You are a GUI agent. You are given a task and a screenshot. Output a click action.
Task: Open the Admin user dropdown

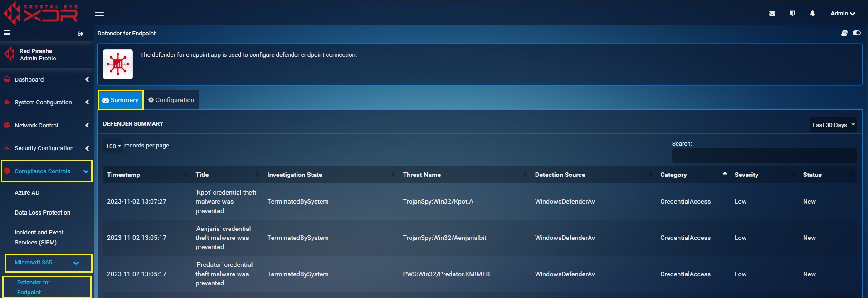click(x=843, y=14)
